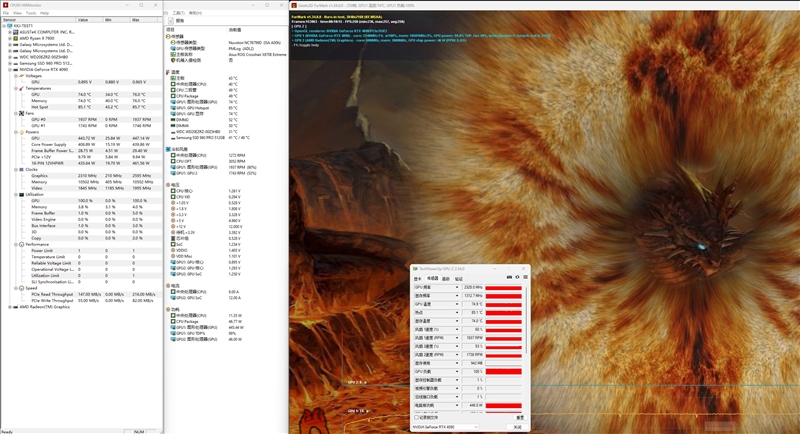Open the GPU 温度 sensor dropdown arrow
Image resolution: width=800 pixels, height=434 pixels.
click(457, 304)
